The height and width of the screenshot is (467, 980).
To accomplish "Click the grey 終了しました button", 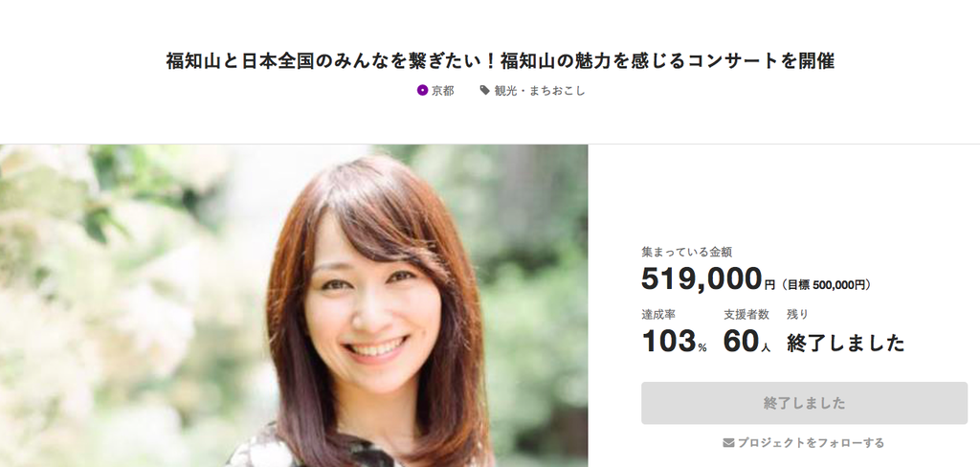I will pos(804,403).
